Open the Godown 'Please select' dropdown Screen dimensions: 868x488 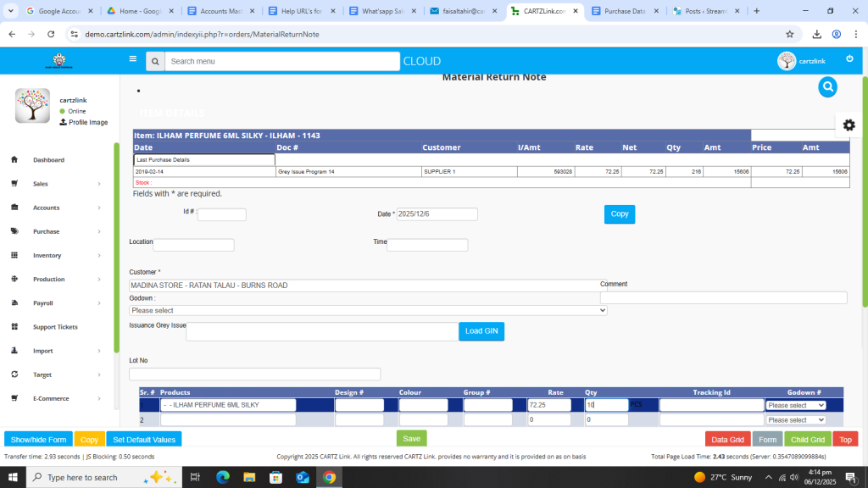368,310
